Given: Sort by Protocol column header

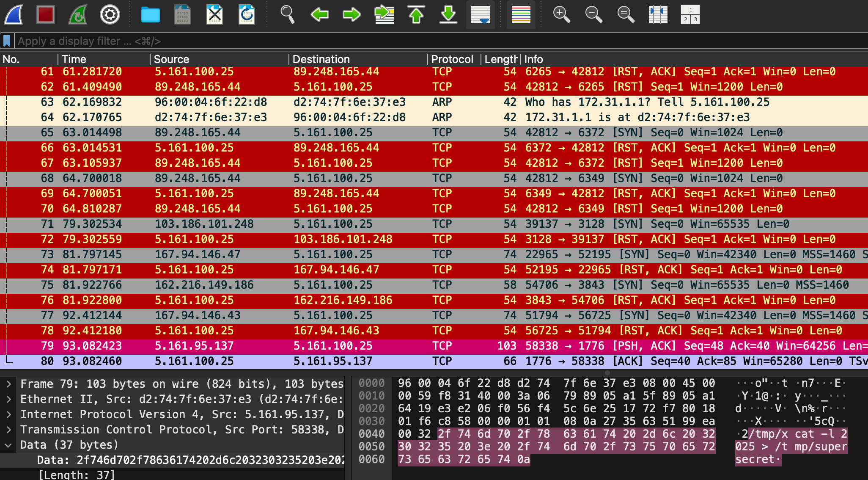Looking at the screenshot, I should [x=454, y=59].
